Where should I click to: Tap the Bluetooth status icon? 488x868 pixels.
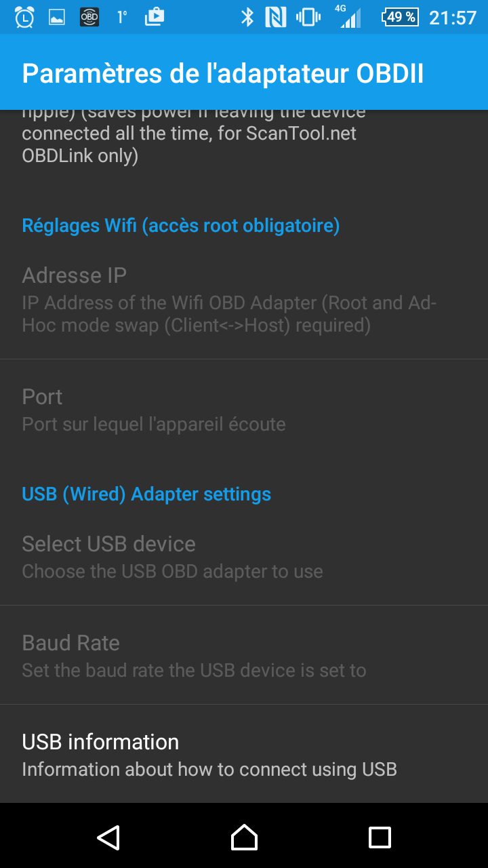[x=247, y=17]
